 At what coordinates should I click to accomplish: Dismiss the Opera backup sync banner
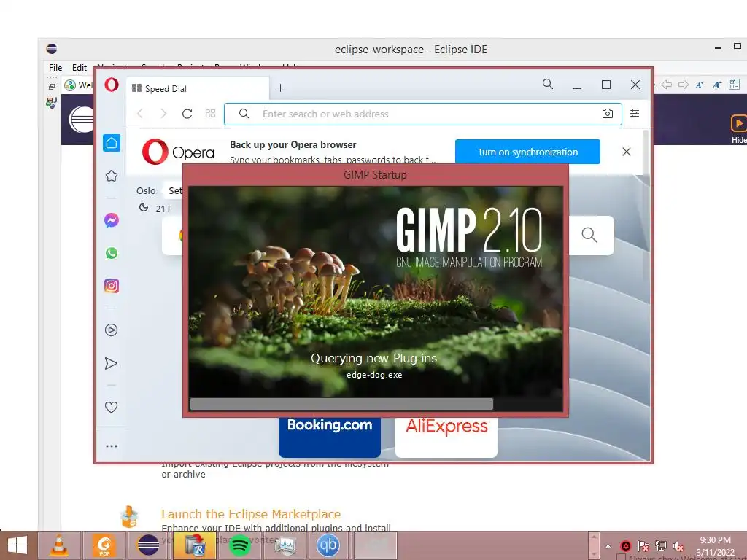[x=627, y=152]
